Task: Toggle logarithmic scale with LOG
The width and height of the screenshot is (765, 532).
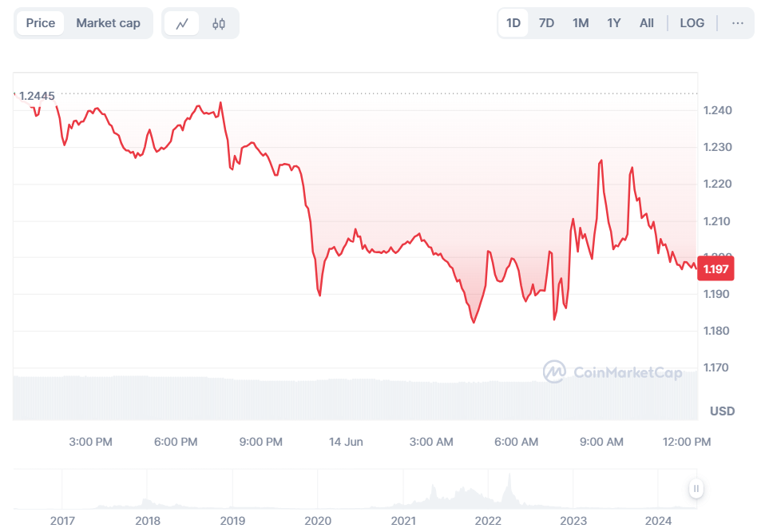Action: tap(692, 22)
